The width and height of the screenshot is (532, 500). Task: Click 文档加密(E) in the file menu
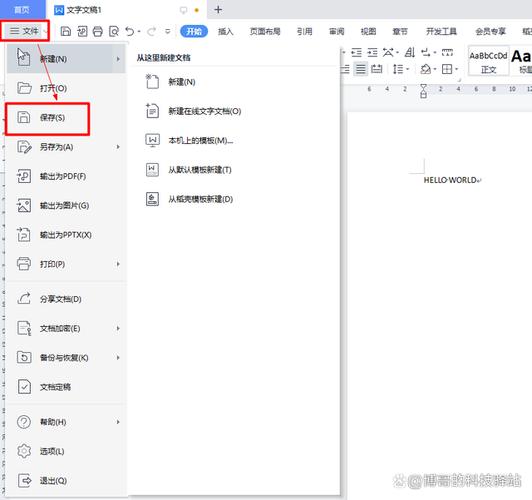(x=66, y=328)
